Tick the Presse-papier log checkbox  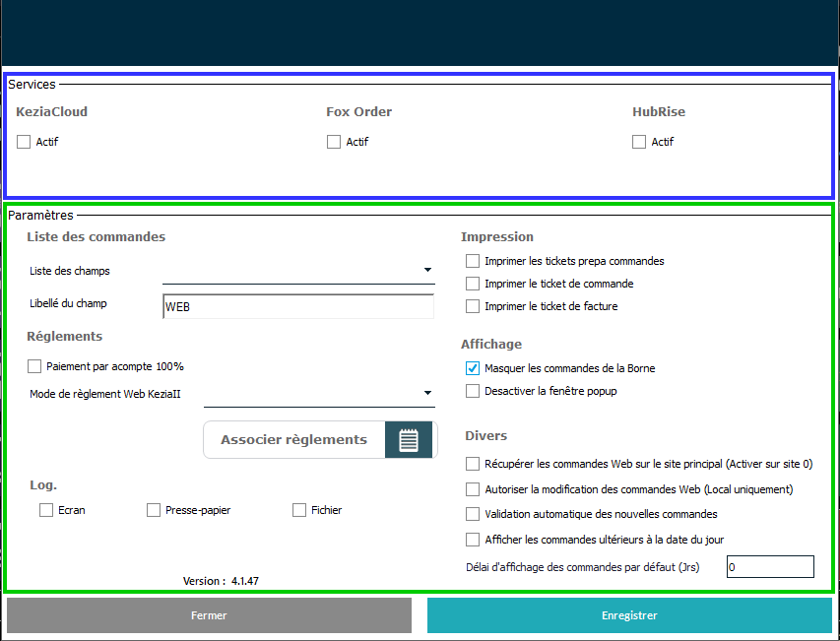point(154,510)
